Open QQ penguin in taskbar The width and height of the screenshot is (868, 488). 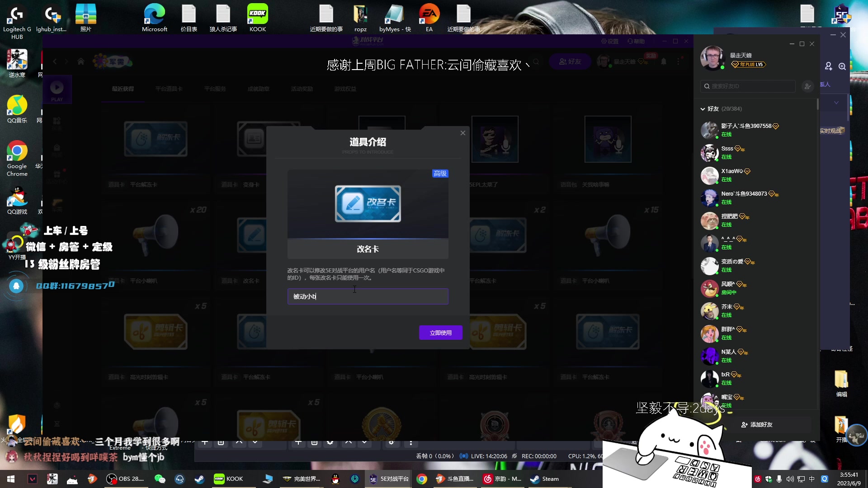[x=335, y=479]
